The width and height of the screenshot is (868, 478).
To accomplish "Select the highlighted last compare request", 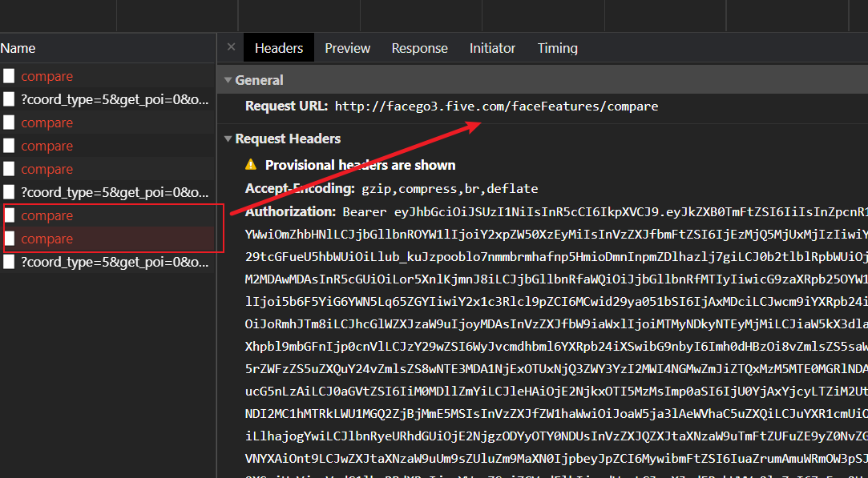I will pyautogui.click(x=46, y=239).
